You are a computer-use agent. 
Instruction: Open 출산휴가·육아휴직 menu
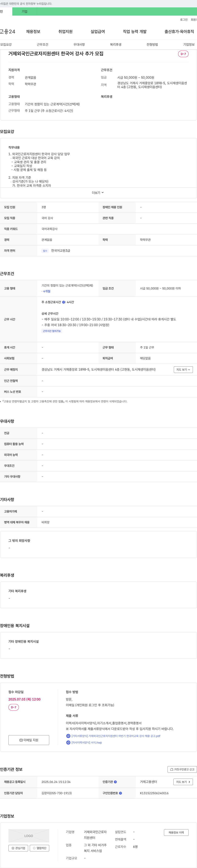[x=179, y=32]
